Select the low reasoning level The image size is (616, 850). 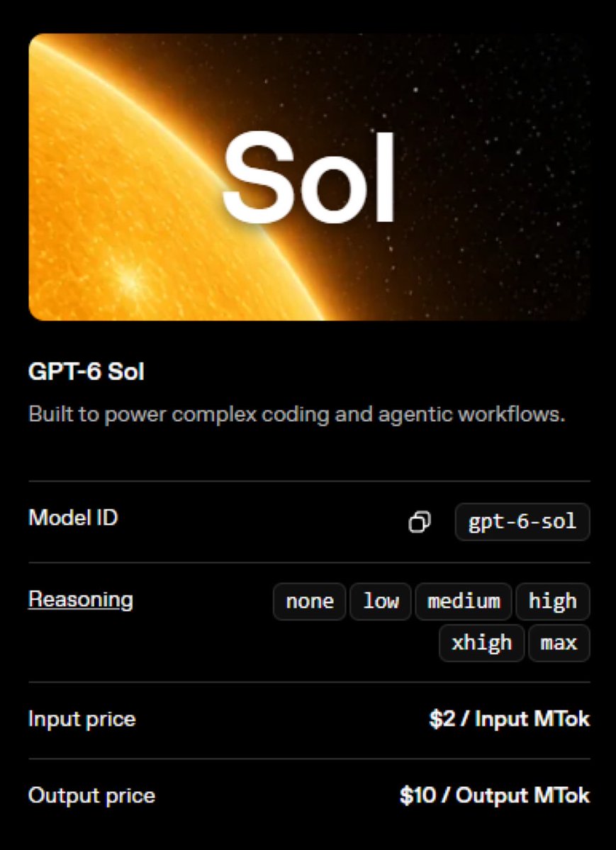380,601
